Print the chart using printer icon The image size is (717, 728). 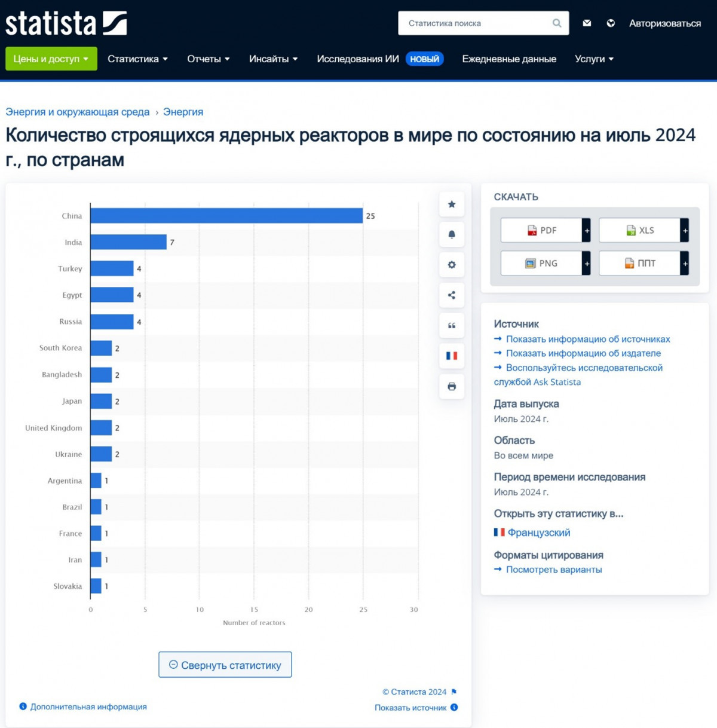click(452, 387)
